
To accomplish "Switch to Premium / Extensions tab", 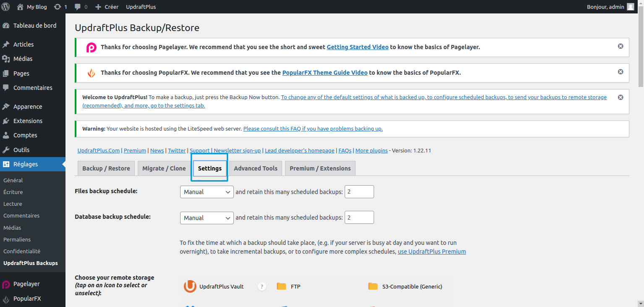I will (320, 168).
